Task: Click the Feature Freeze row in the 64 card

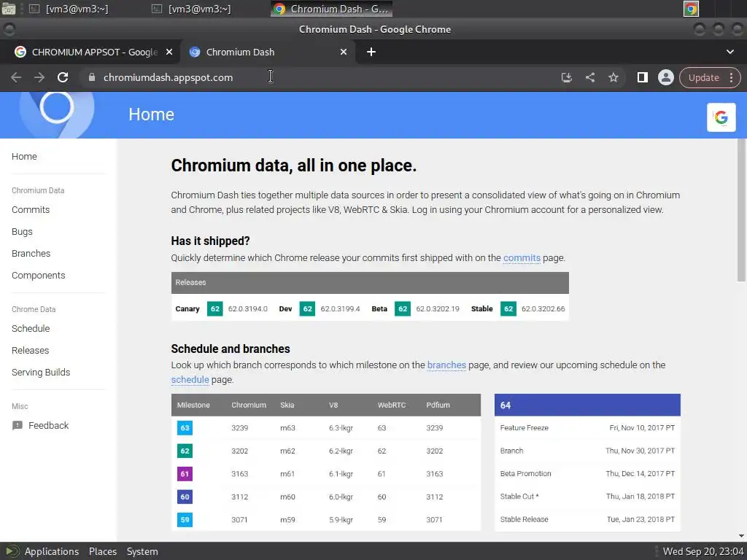Action: click(587, 427)
